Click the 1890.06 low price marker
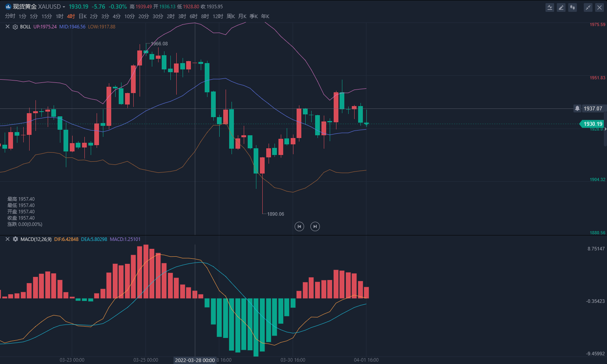Viewport: 607px width, 364px height. click(x=276, y=214)
